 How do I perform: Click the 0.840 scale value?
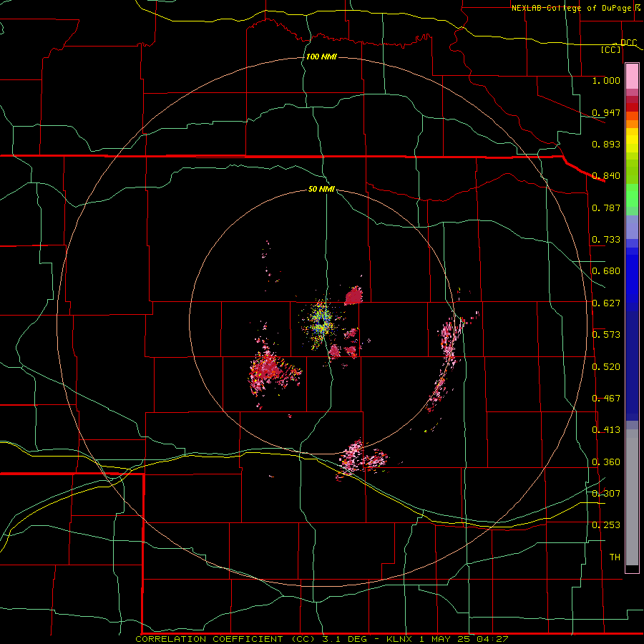pos(606,176)
